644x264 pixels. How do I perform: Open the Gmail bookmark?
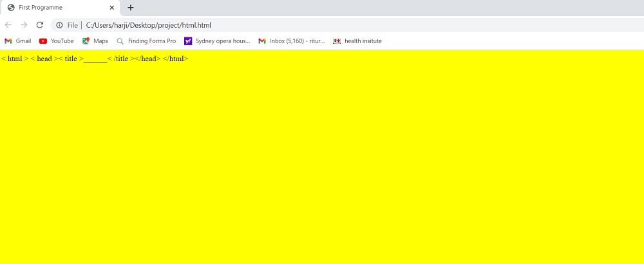(18, 41)
